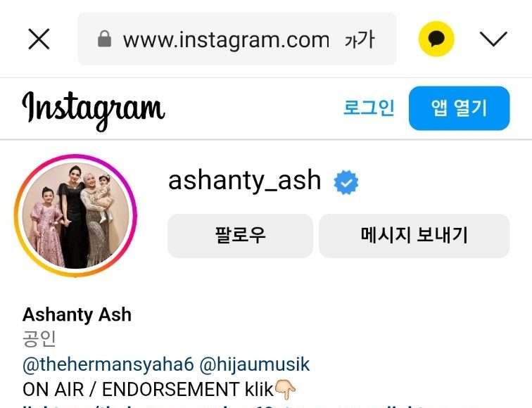Tap the 팔로우 follow button
Screen dimensions: 532x408
pyautogui.click(x=240, y=236)
